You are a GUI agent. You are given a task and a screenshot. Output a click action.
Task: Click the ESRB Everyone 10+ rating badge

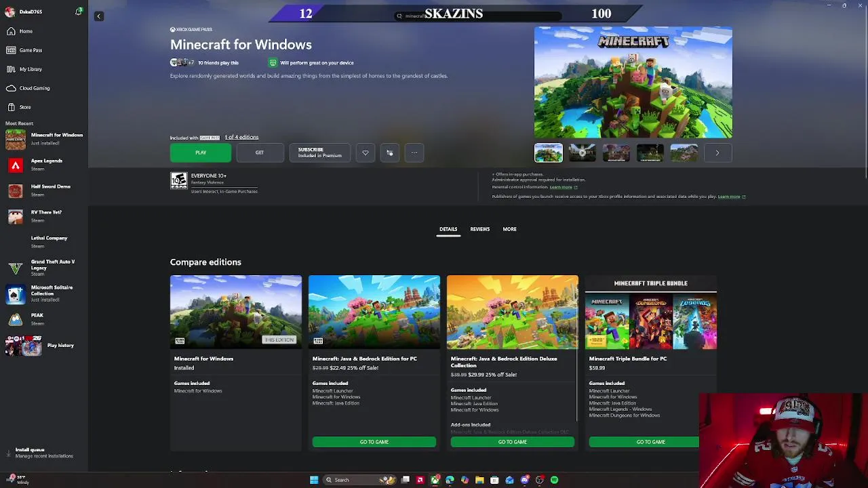click(178, 180)
